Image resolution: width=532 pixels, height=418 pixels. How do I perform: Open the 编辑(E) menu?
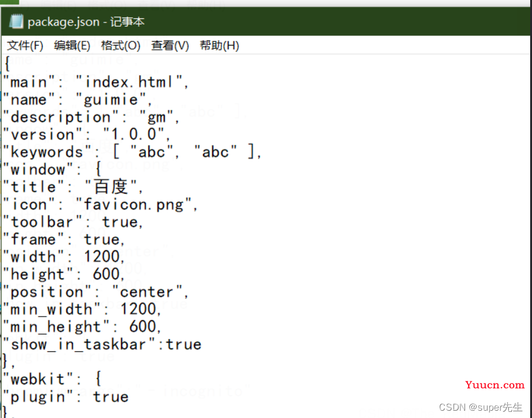[72, 46]
